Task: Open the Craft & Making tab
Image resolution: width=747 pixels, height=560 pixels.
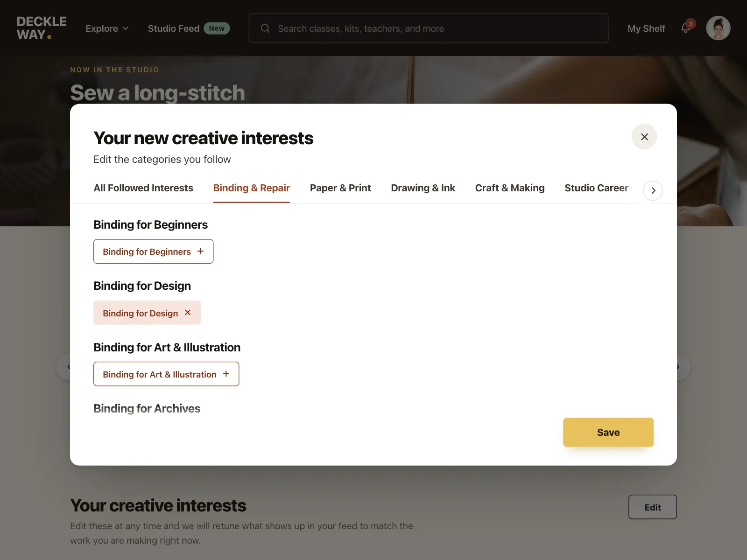Action: coord(510,188)
